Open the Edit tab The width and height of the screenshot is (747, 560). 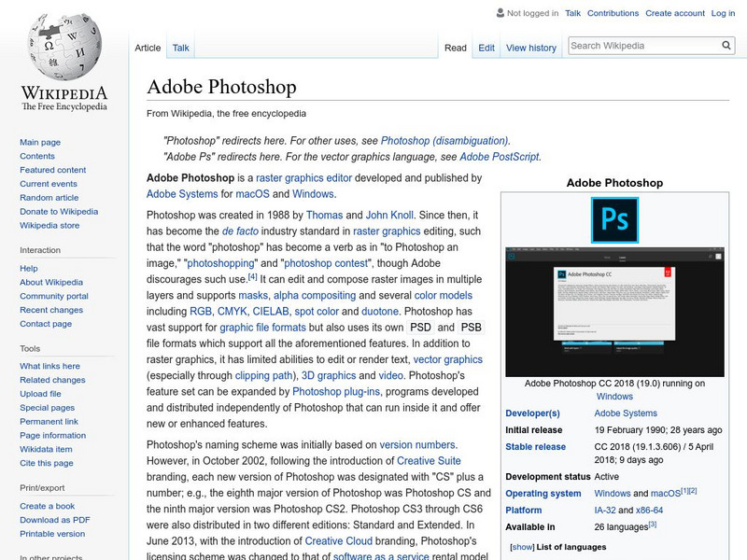pos(486,48)
